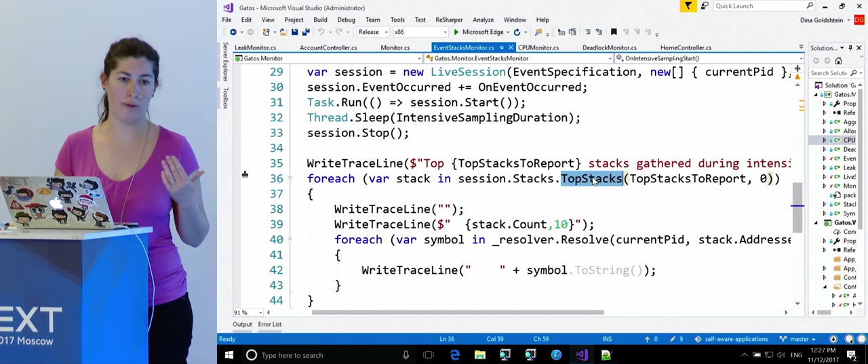Click the split editor icon above the scrollbar

click(x=797, y=69)
